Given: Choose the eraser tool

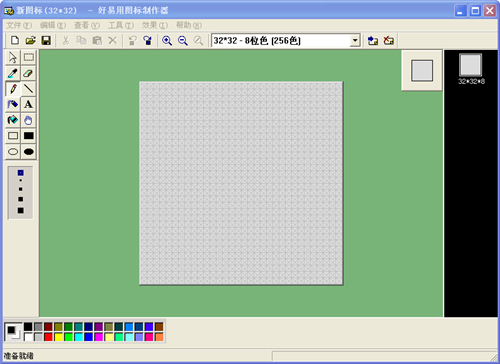Looking at the screenshot, I should pyautogui.click(x=29, y=73).
